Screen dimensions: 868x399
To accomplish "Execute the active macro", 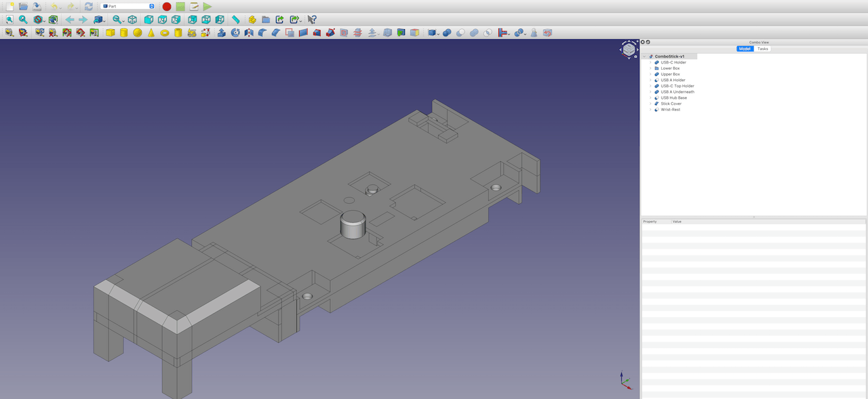I will 207,6.
